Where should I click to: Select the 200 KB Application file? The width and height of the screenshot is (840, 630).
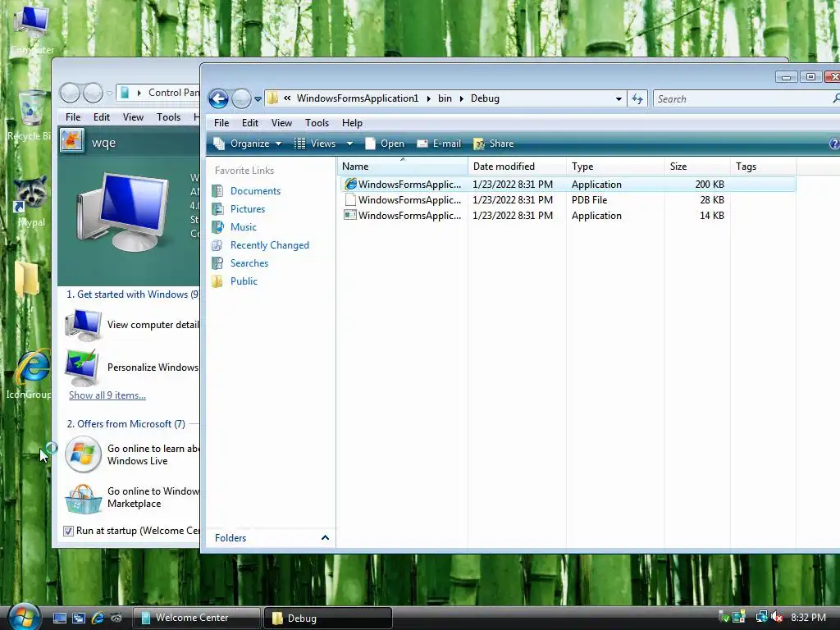point(568,185)
